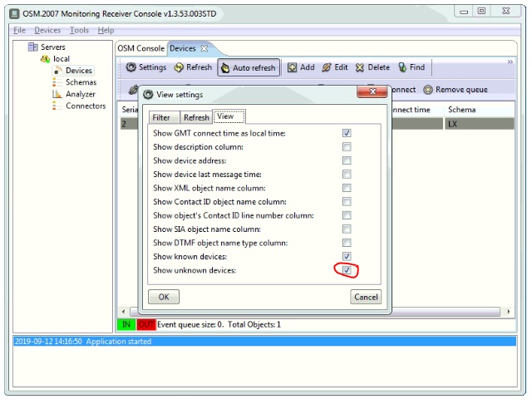Click the horizontal scrollbar right arrow

[510, 312]
